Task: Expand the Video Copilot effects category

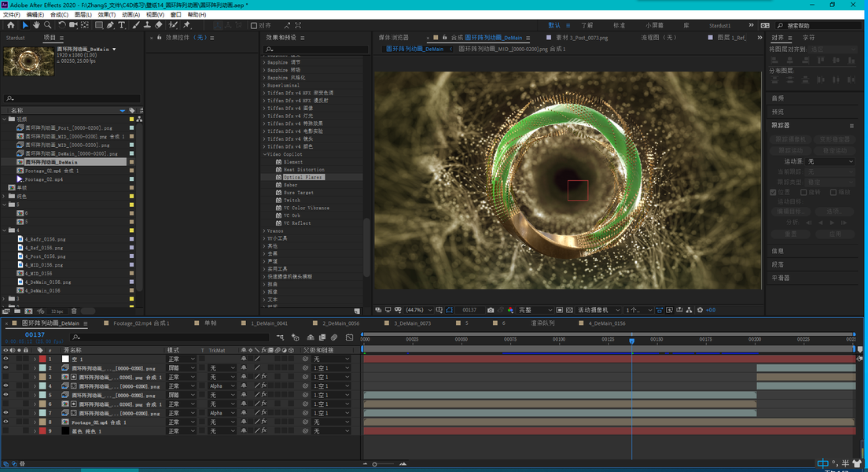Action: [x=264, y=154]
